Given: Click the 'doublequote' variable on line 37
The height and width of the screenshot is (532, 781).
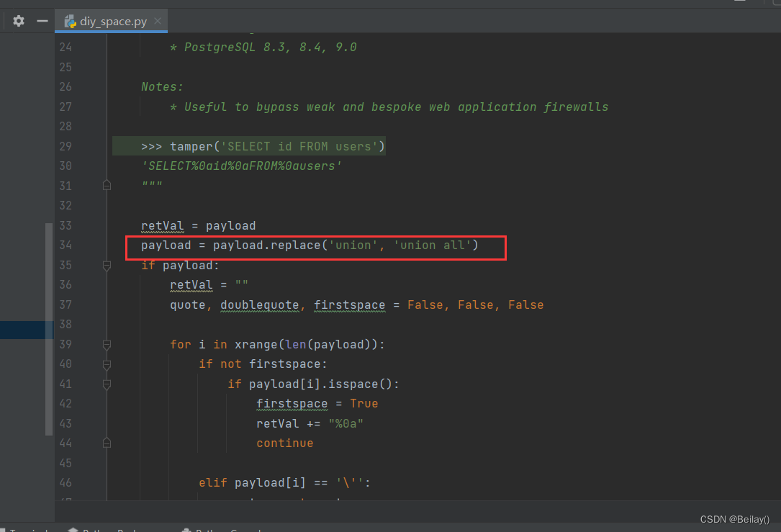Looking at the screenshot, I should pyautogui.click(x=260, y=305).
